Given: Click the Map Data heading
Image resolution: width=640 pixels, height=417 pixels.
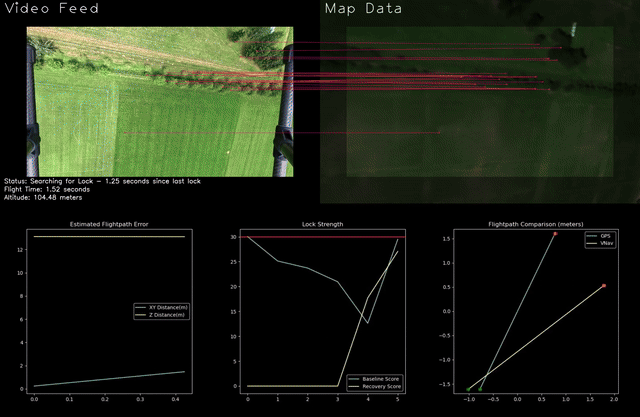Looking at the screenshot, I should 364,9.
